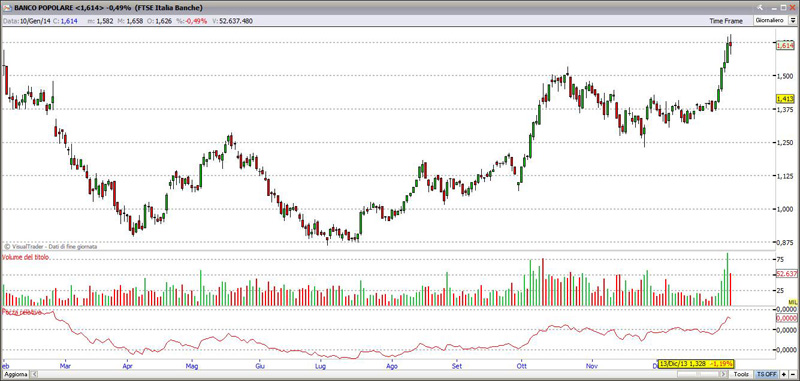
Task: Click the 'Mag' month label on the time axis
Action: (x=192, y=366)
